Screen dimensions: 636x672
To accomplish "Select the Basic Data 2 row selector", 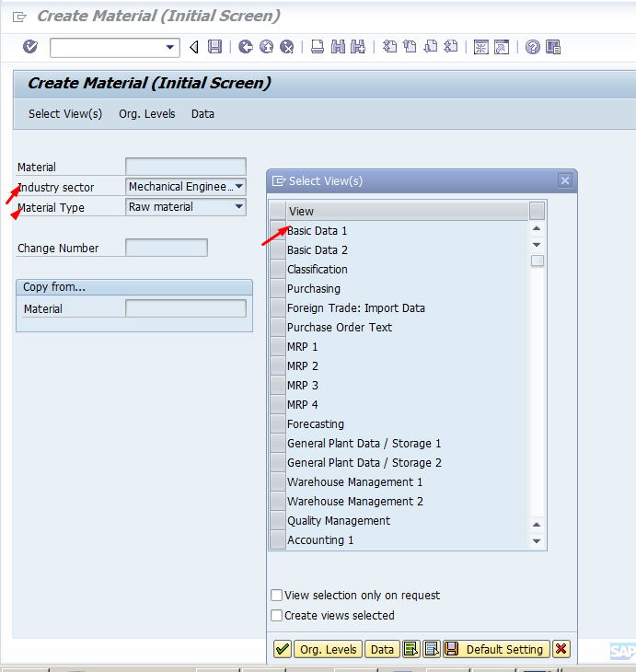I will pyautogui.click(x=278, y=249).
